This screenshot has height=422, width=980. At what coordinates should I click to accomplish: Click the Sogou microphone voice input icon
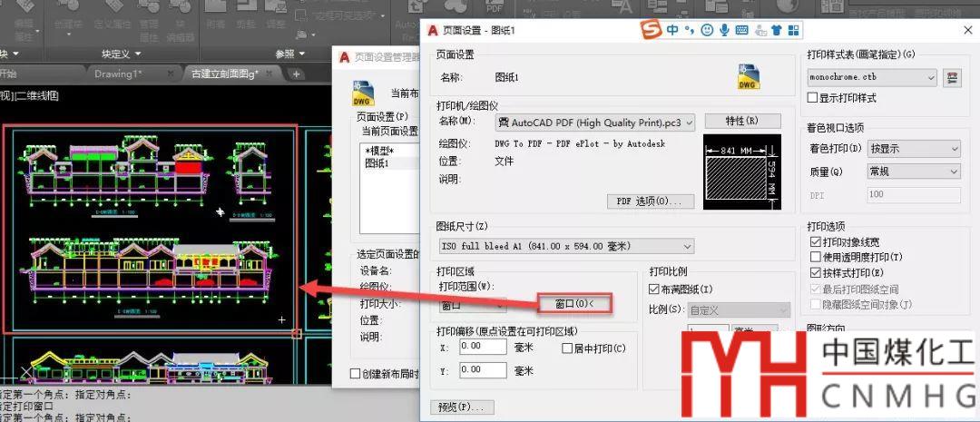point(724,30)
